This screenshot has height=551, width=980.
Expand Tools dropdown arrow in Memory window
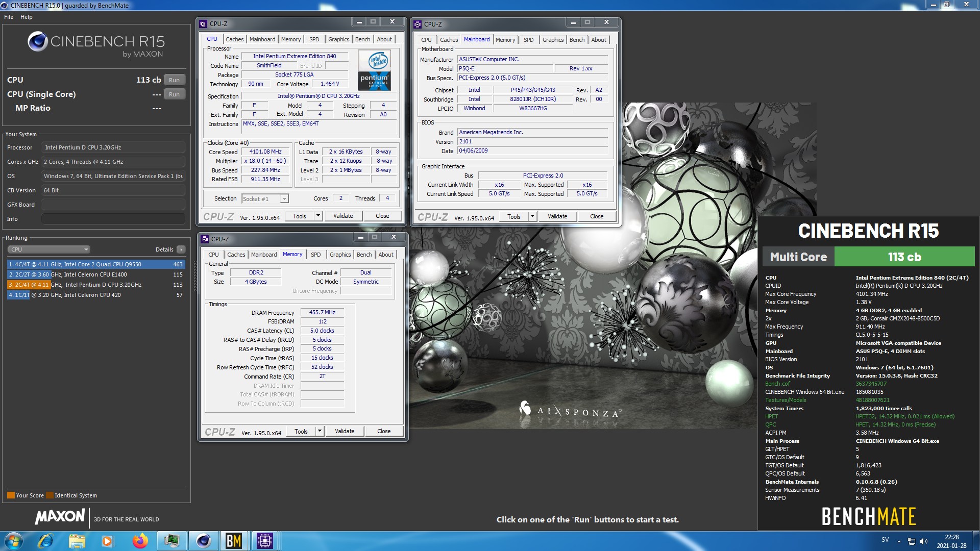pos(320,432)
